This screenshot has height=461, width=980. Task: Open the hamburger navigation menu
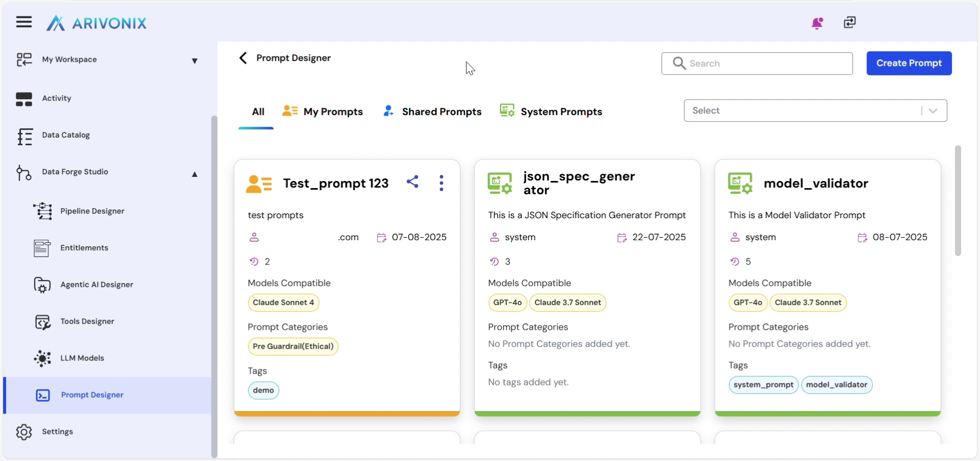coord(24,22)
